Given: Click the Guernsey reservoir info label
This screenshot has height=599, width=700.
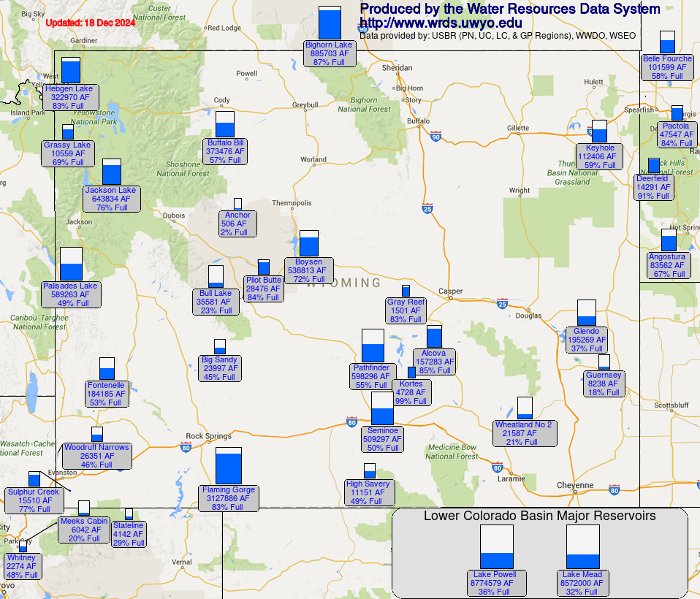Looking at the screenshot, I should (604, 384).
